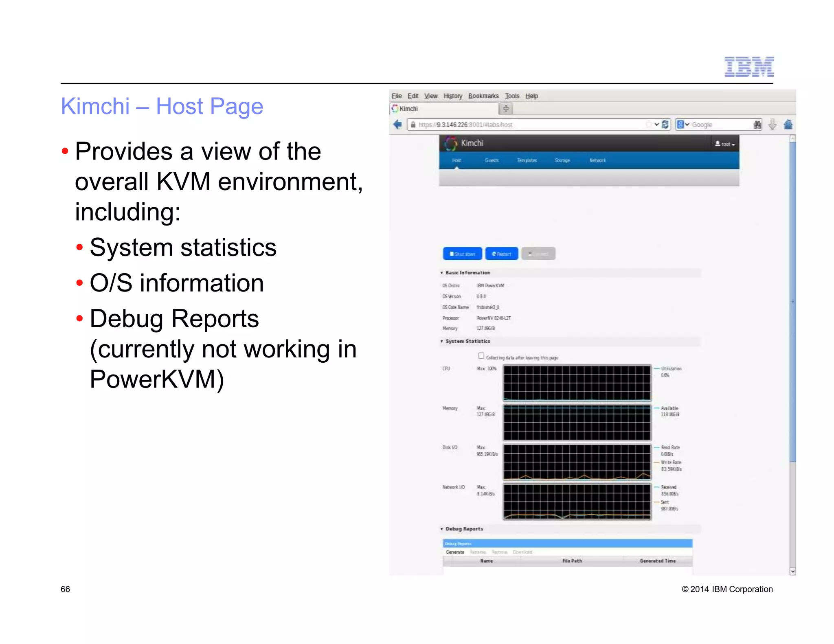
Task: Click the 'Received' network legend label
Action: pos(669,487)
